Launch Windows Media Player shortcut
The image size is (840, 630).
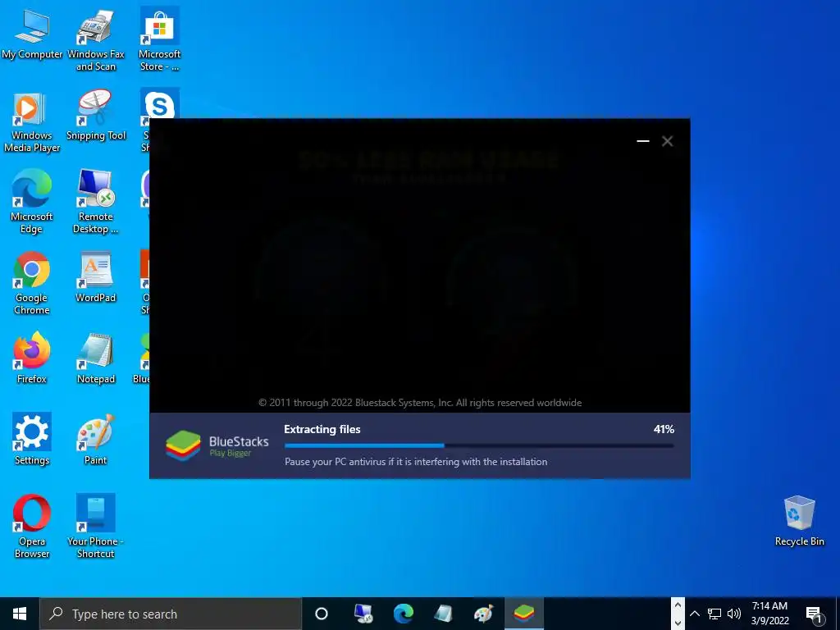pyautogui.click(x=32, y=122)
